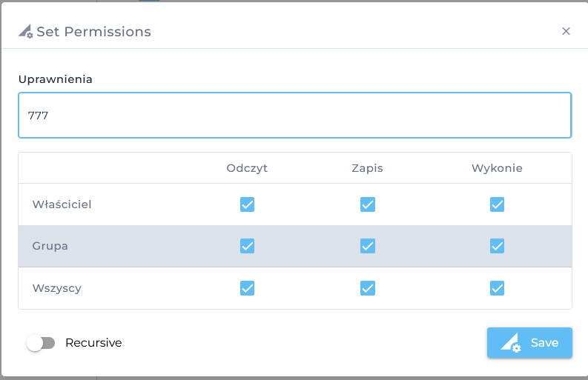The height and width of the screenshot is (380, 588).
Task: Uncheck Właściciel Zapis permission
Action: click(367, 204)
